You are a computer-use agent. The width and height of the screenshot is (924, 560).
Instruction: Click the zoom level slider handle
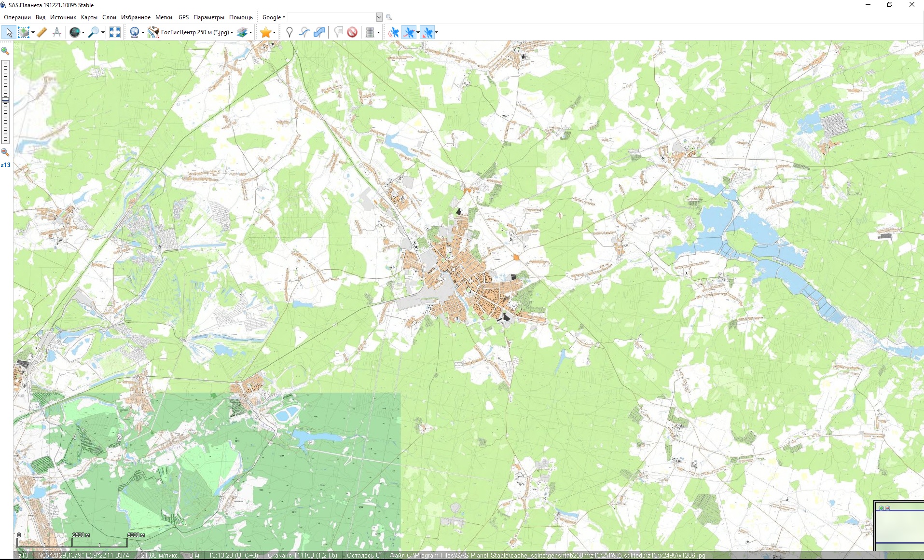point(5,100)
